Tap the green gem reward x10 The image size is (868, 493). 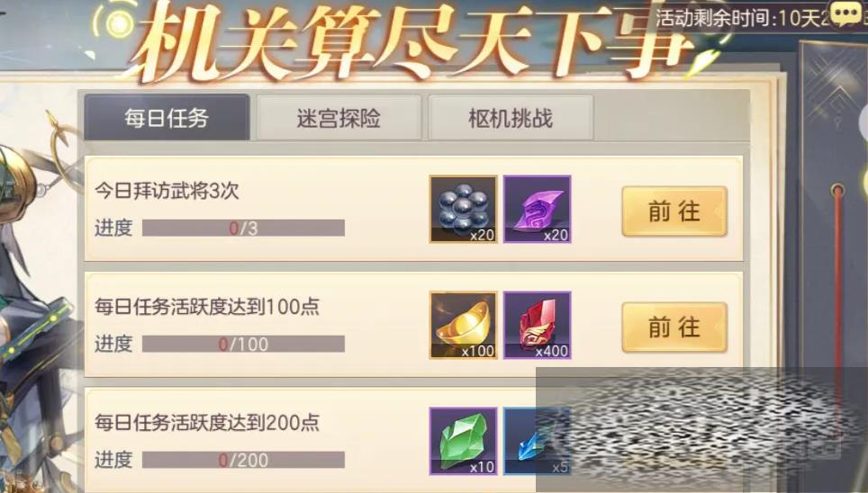click(x=464, y=442)
